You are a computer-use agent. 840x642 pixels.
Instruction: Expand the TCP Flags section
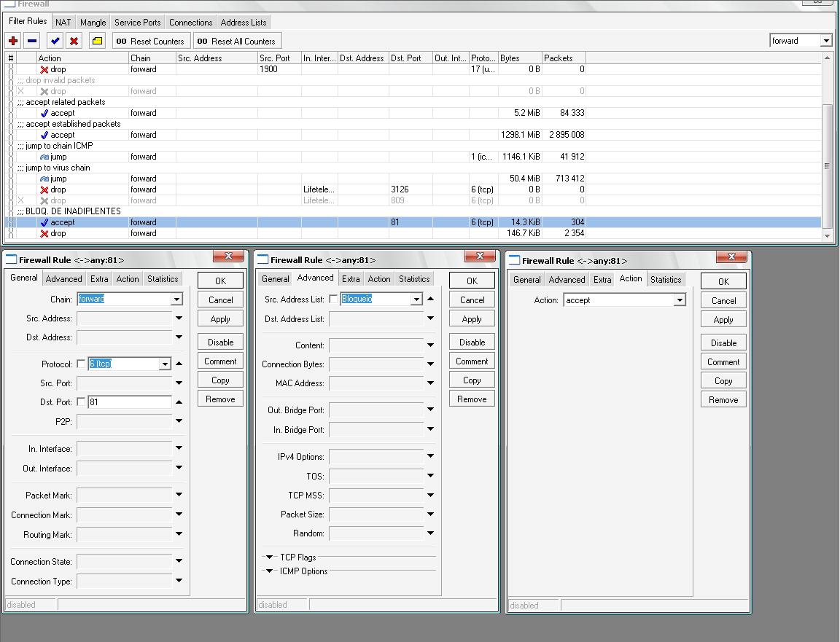click(269, 557)
